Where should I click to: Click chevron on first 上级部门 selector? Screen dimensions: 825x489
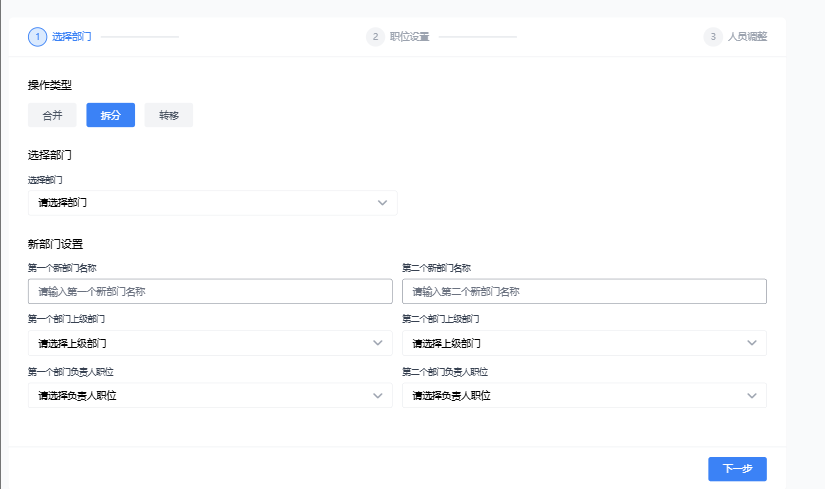coord(378,343)
